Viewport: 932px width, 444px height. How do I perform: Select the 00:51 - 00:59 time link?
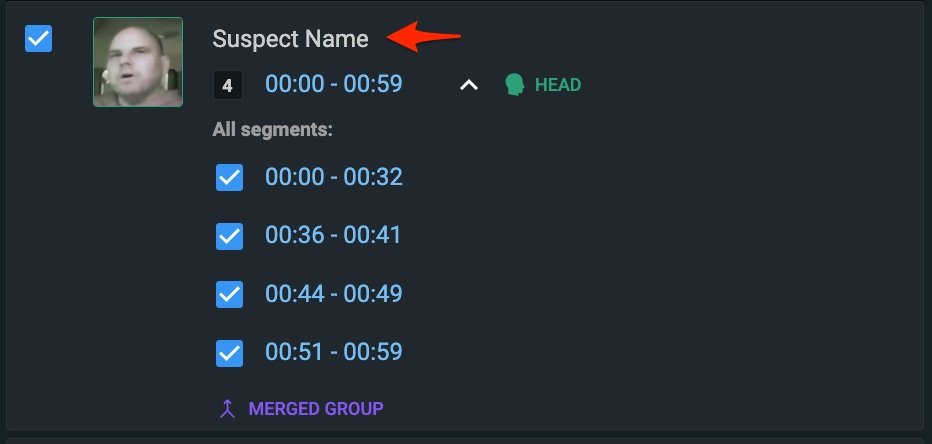[334, 352]
